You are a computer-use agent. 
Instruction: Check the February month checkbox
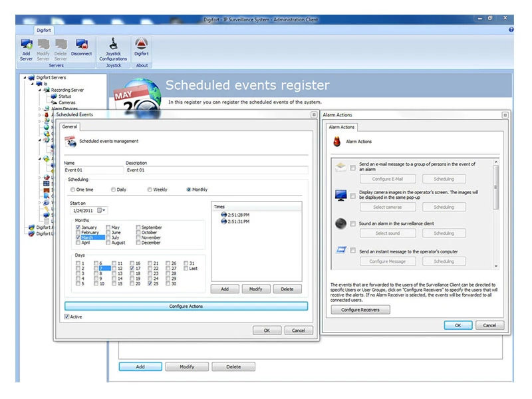coord(78,233)
